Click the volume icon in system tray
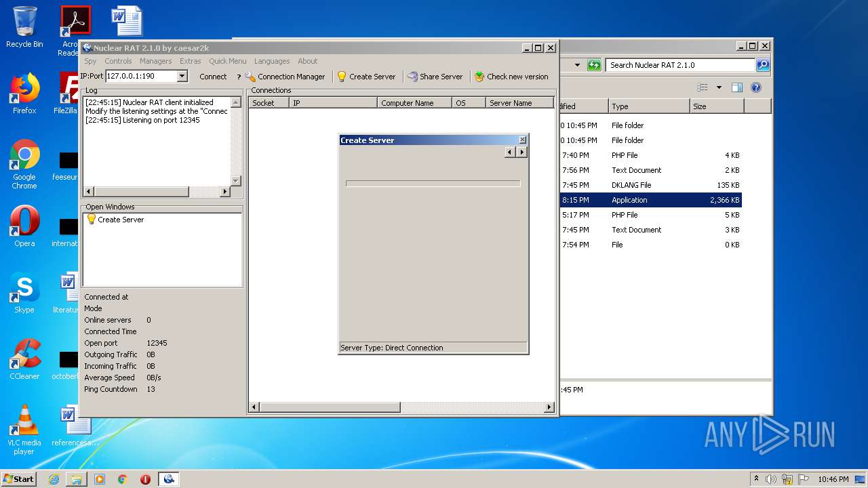The image size is (868, 488). pyautogui.click(x=771, y=479)
